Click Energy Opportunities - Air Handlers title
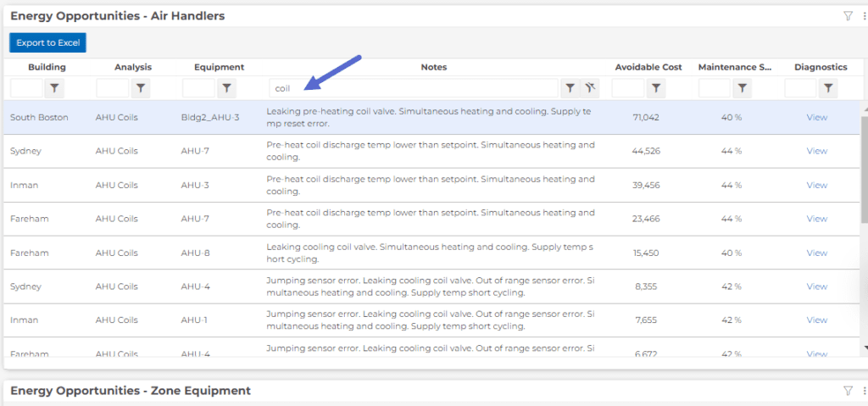 pos(117,16)
